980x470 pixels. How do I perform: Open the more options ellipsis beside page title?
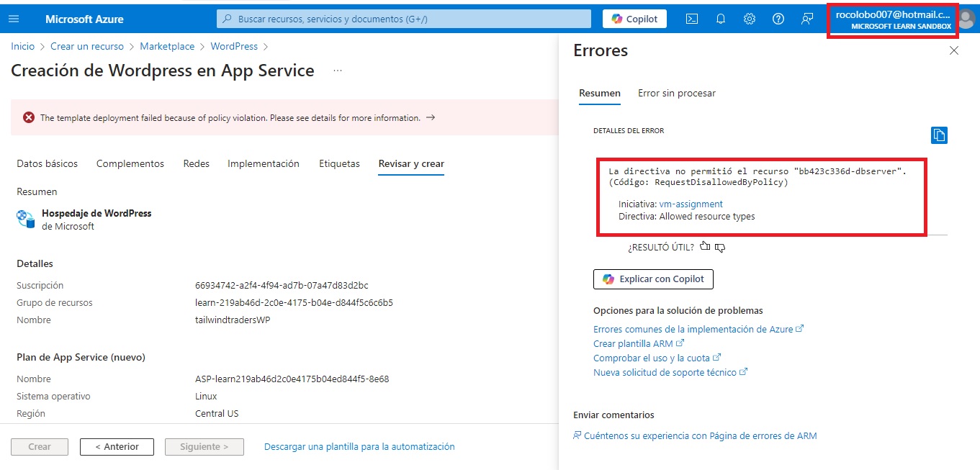click(x=338, y=71)
